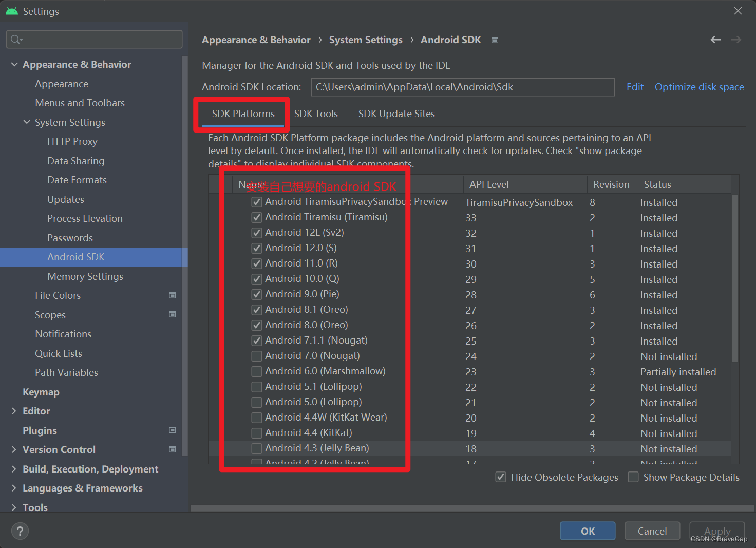Expand the Version Control section
Screen dimensions: 756x548
click(14, 449)
